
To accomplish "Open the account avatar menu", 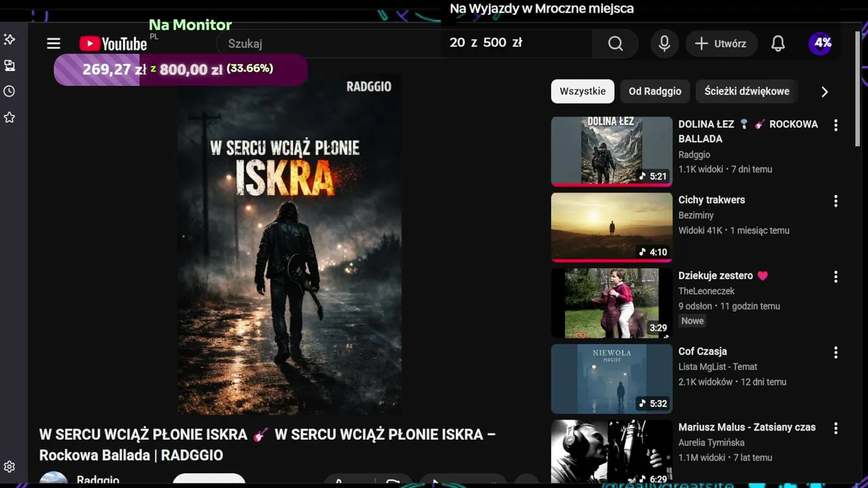I will (x=821, y=43).
